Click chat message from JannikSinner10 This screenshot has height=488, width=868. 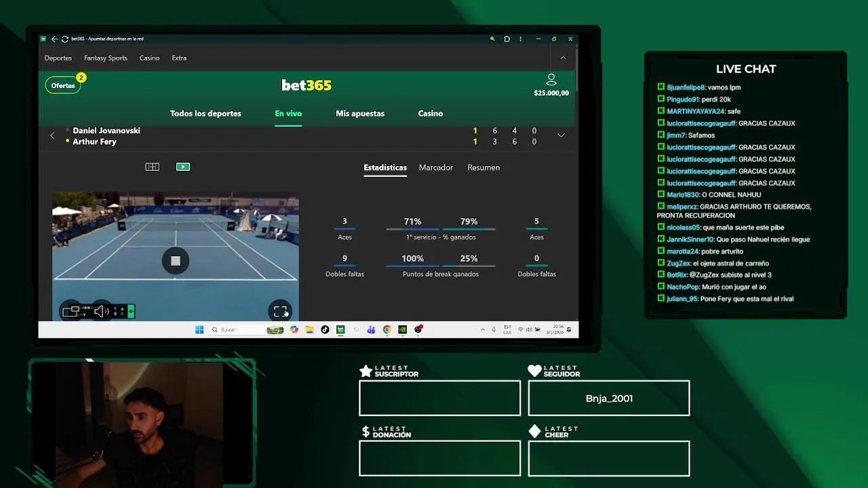pyautogui.click(x=734, y=239)
